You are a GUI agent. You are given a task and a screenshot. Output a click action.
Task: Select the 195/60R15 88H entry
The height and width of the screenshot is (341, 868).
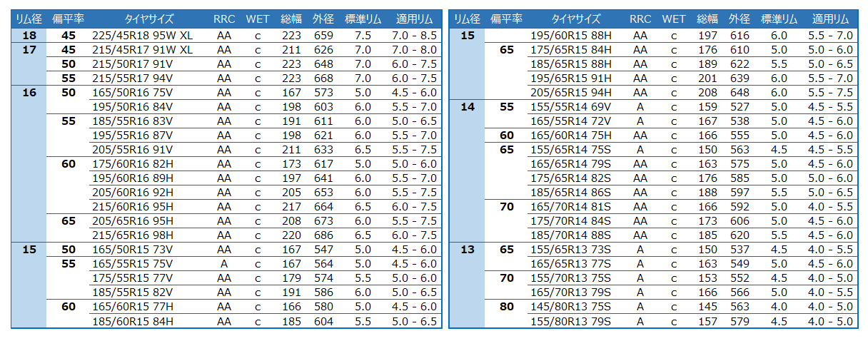click(x=571, y=35)
